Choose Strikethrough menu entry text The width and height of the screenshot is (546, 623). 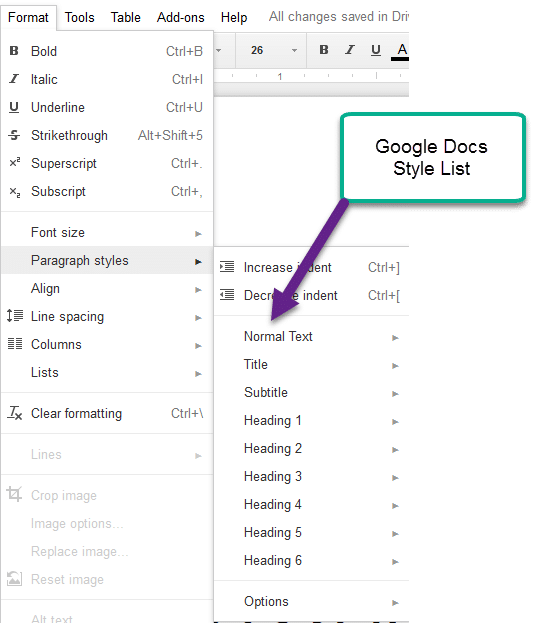(x=69, y=135)
